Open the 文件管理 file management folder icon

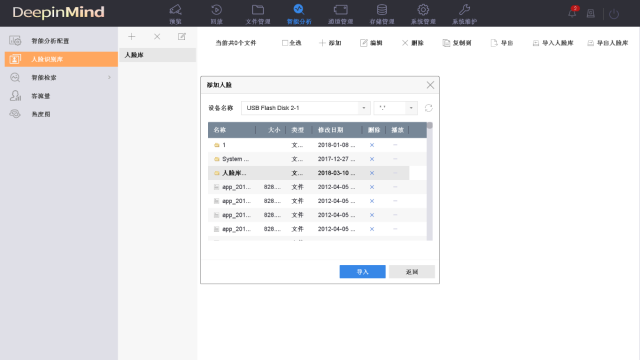(x=258, y=10)
